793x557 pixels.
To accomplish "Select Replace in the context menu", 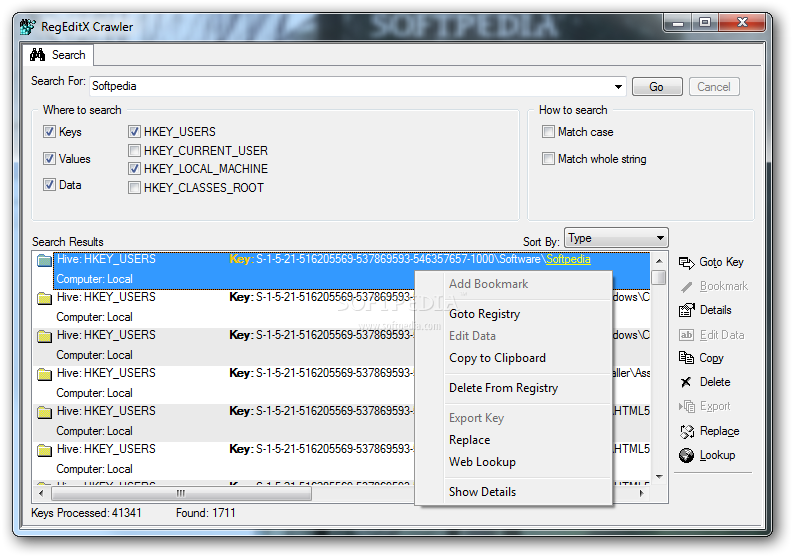I will 469,440.
